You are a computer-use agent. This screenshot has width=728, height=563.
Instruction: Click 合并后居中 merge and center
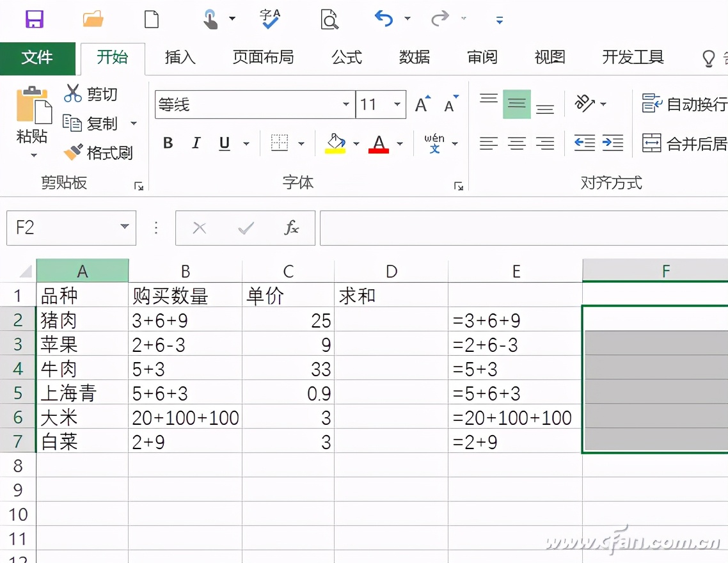coord(684,143)
